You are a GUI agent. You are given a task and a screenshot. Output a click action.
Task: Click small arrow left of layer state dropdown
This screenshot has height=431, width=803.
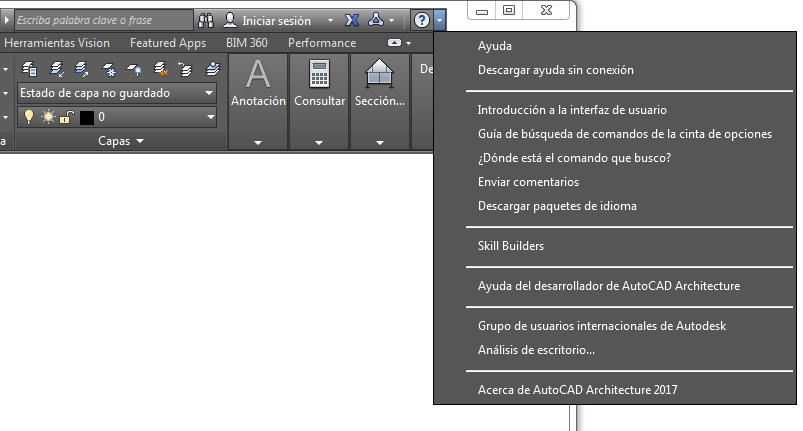tap(5, 93)
